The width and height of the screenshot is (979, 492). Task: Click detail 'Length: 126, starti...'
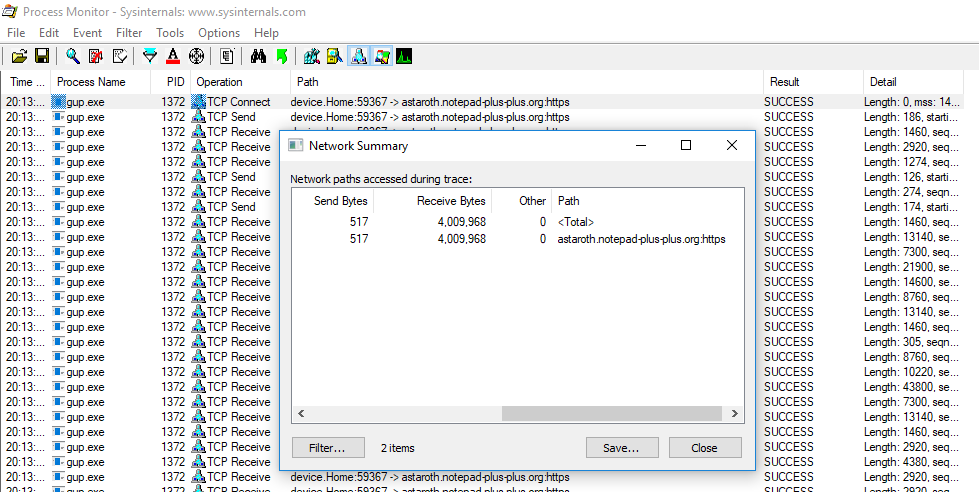pyautogui.click(x=911, y=177)
